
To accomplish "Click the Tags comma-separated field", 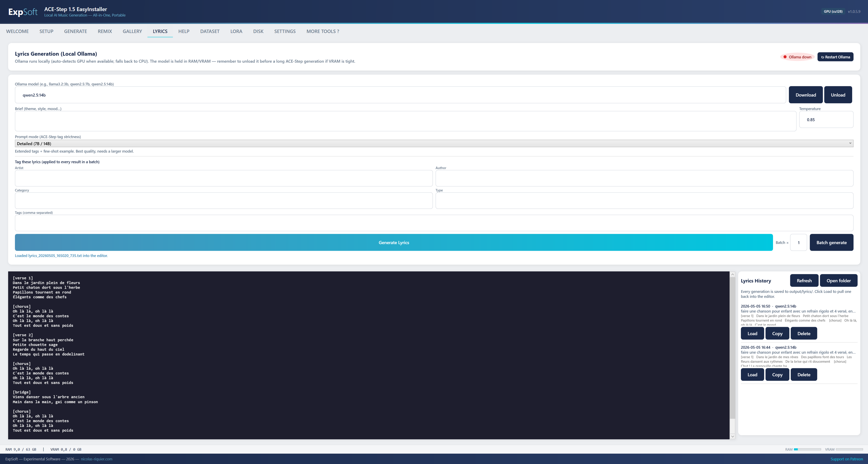I will coord(434,223).
